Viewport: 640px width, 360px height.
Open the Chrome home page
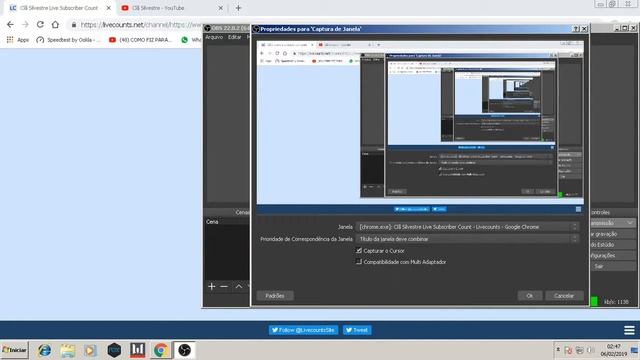click(55, 24)
